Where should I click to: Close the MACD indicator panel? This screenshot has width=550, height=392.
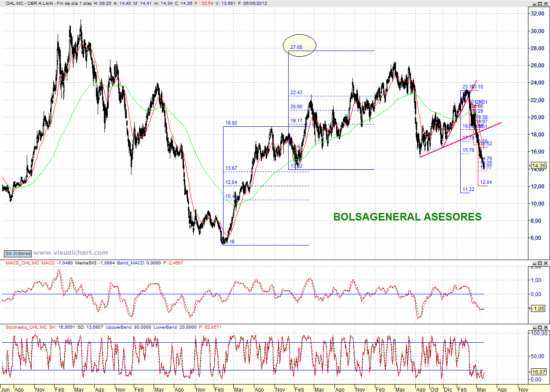coord(546,263)
